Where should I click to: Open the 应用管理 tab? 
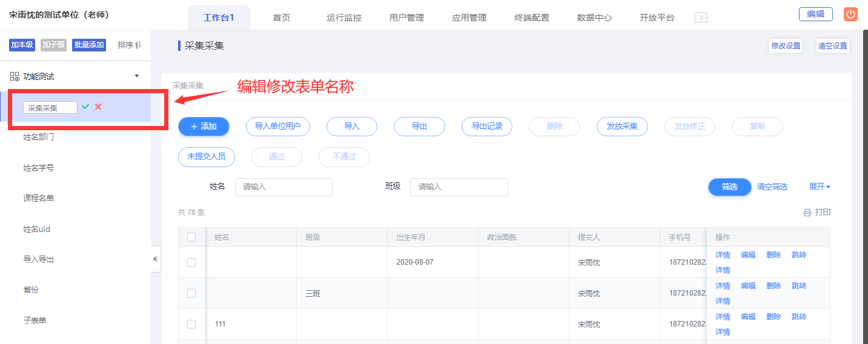[469, 18]
